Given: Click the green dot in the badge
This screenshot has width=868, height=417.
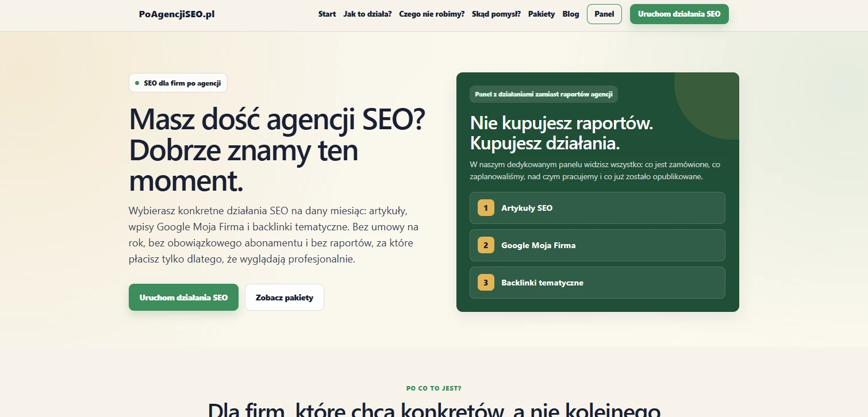Looking at the screenshot, I should tap(137, 83).
